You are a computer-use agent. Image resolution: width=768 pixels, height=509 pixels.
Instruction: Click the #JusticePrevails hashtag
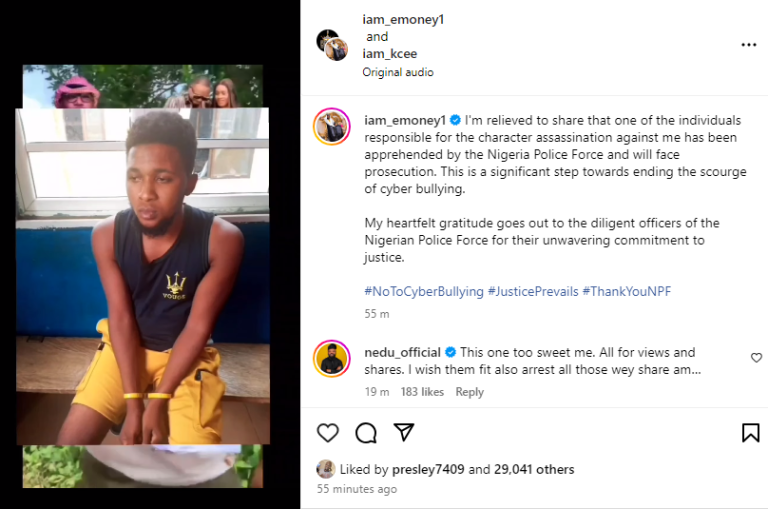[533, 291]
